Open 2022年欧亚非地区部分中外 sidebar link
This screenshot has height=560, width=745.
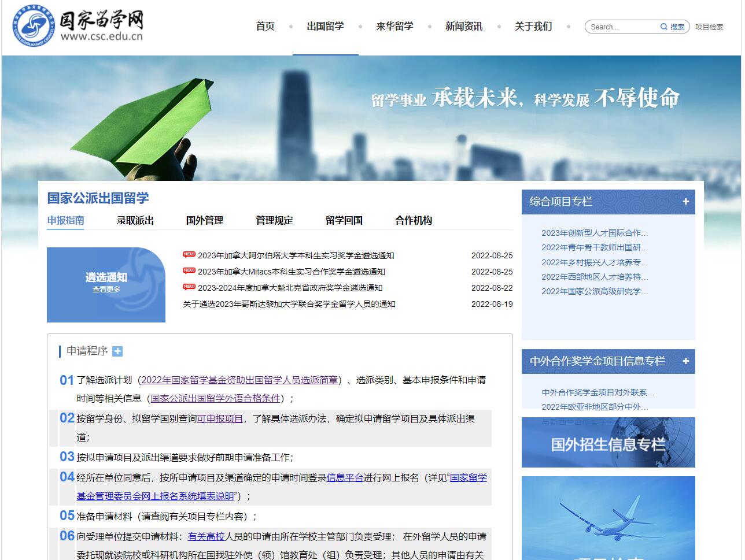595,407
